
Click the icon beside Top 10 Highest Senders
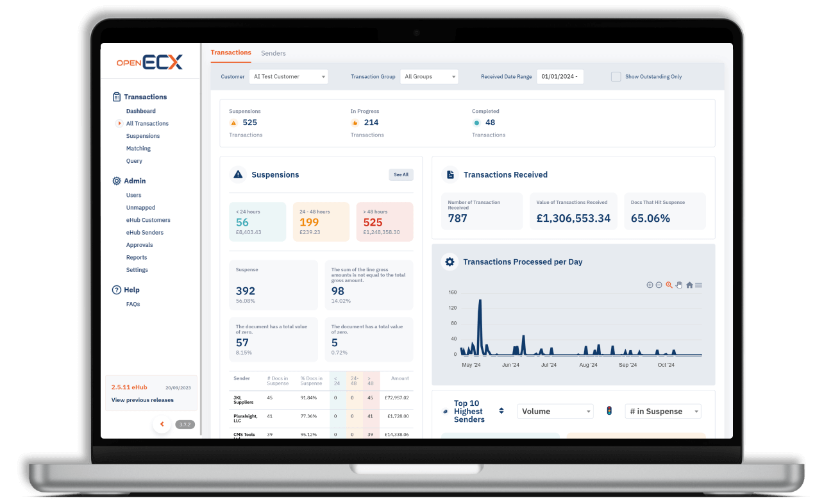tap(446, 411)
